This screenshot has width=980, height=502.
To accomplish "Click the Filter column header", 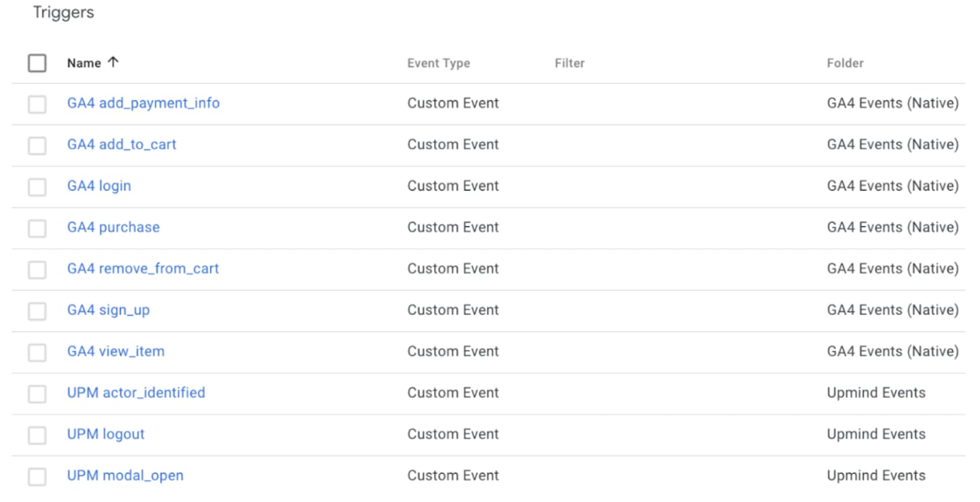I will 569,63.
